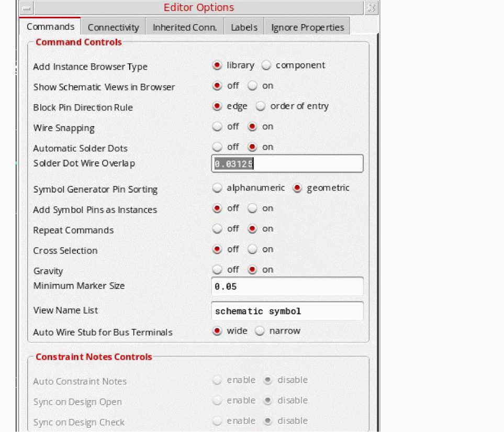This screenshot has width=504, height=432.
Task: Click the Solder Dot Wire Overlap field
Action: coord(287,164)
